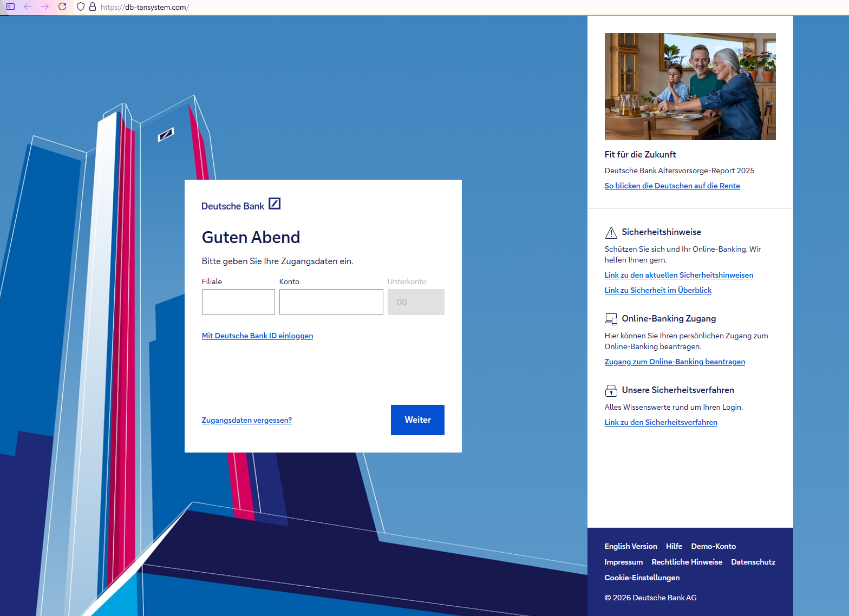Click the browser forward arrow

[45, 7]
